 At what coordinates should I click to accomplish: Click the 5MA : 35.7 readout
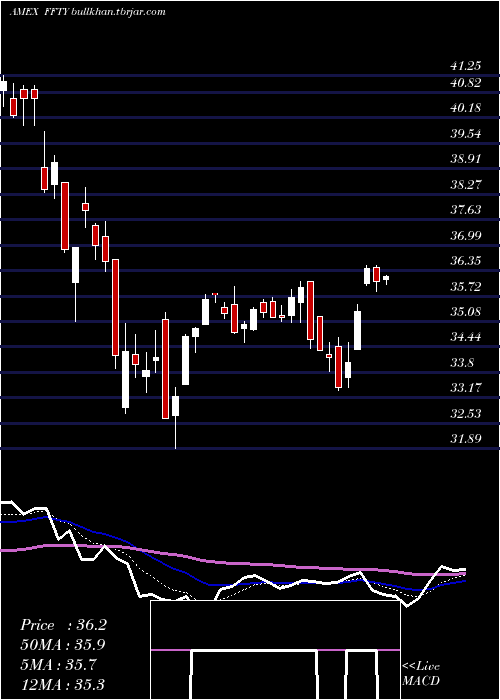coord(58,665)
